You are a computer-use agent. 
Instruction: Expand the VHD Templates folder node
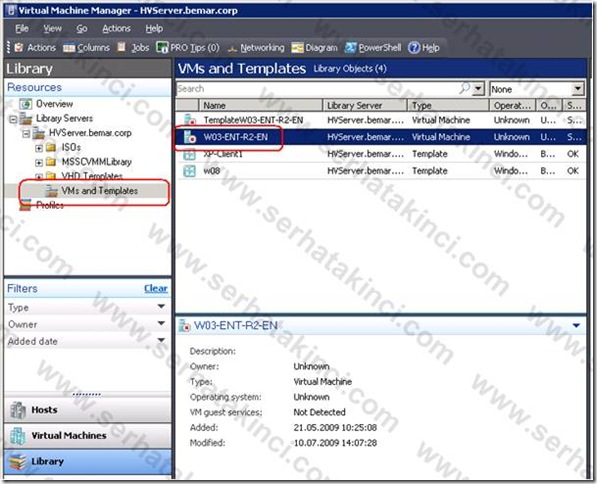coord(39,176)
